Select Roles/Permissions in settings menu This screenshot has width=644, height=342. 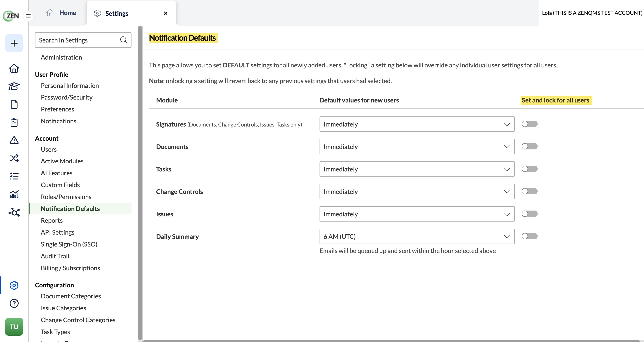(66, 197)
